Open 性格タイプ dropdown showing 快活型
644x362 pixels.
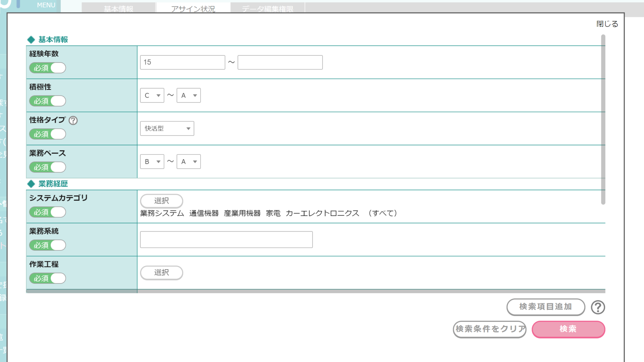tap(167, 129)
